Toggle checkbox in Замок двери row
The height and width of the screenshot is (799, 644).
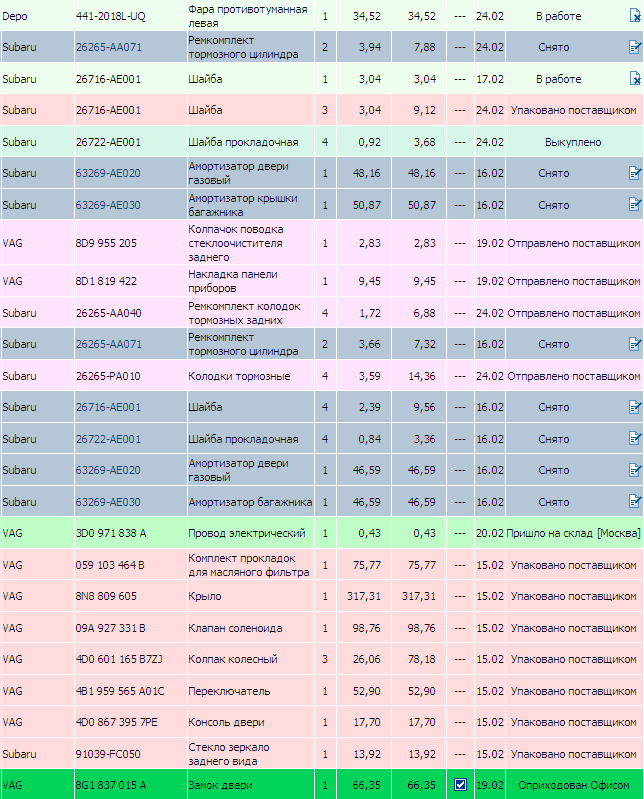[x=460, y=785]
